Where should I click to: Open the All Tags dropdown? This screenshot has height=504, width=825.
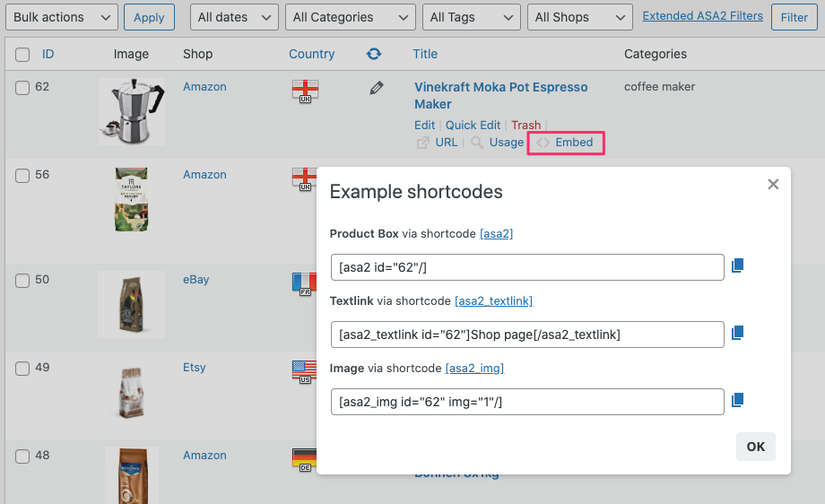472,17
